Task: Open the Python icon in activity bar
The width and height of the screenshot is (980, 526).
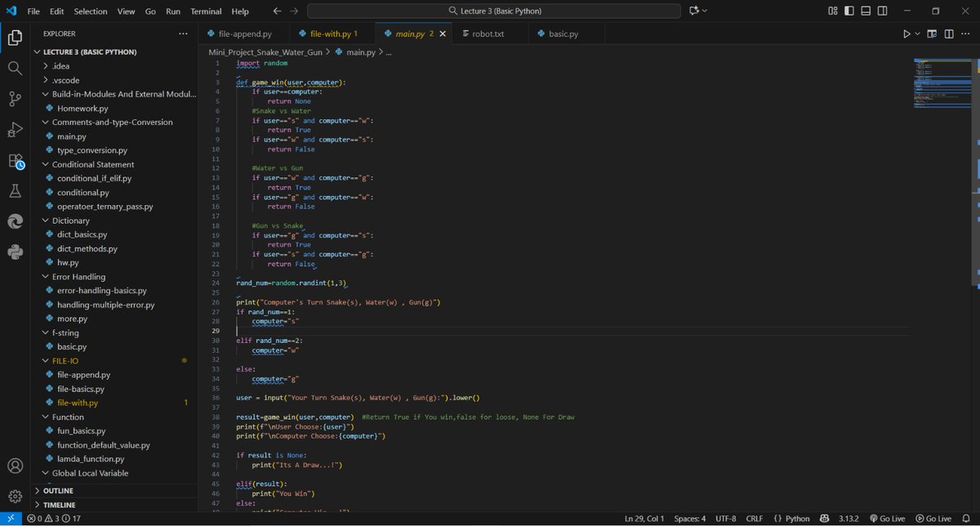Action: (15, 252)
